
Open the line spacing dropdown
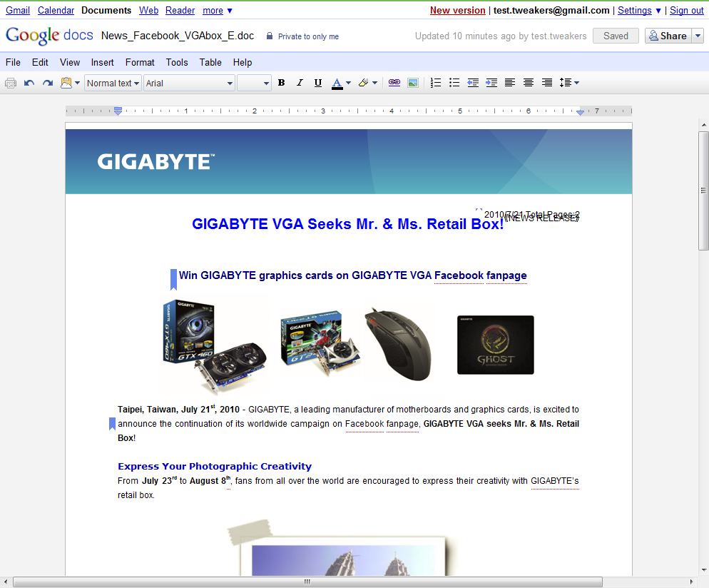point(568,83)
